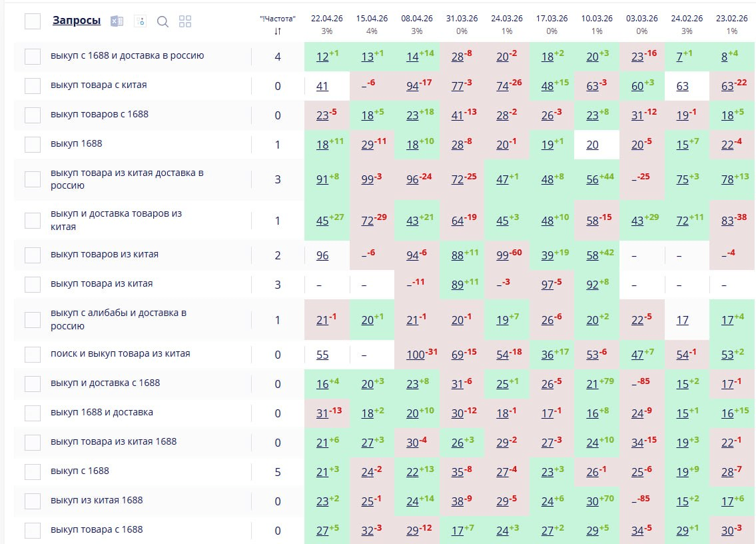Open 10.03.26 position 30 for 'выкуп из китая 1688'
This screenshot has height=544, width=756.
click(592, 502)
